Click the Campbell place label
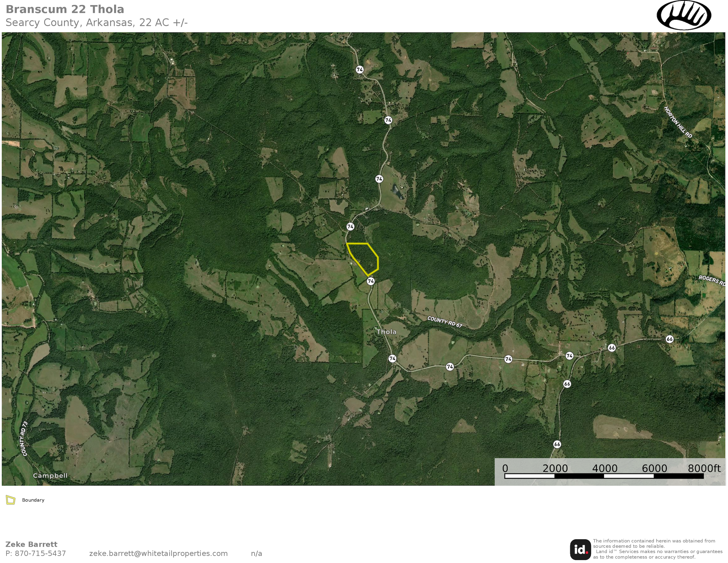Screen dimensions: 728x563 point(50,476)
